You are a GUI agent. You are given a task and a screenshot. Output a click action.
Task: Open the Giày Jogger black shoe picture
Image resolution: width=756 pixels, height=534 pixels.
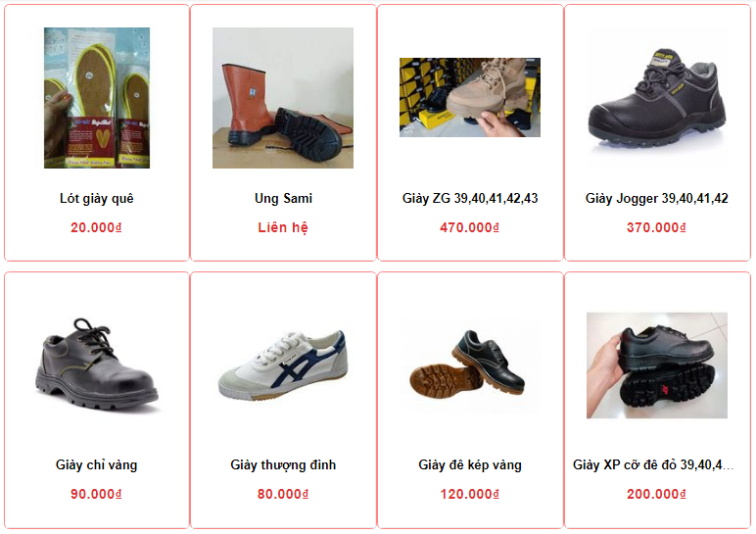(x=657, y=98)
